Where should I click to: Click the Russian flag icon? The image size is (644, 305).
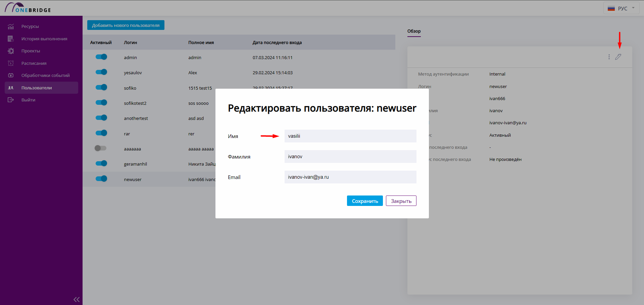[x=611, y=8]
